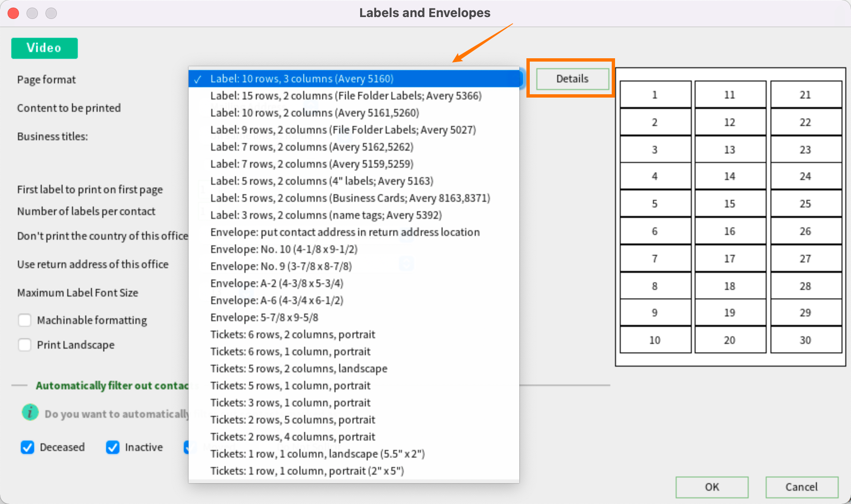This screenshot has width=851, height=504.
Task: Check the Print Landscape option
Action: (25, 345)
